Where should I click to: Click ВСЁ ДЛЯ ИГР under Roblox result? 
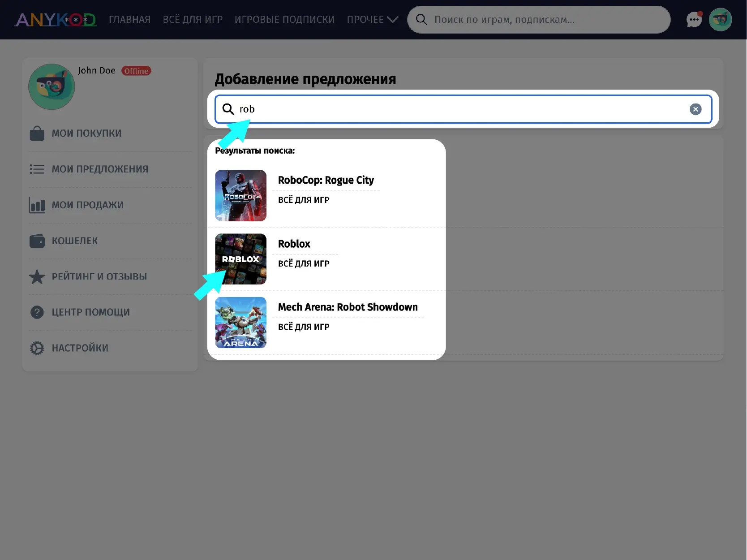click(304, 264)
